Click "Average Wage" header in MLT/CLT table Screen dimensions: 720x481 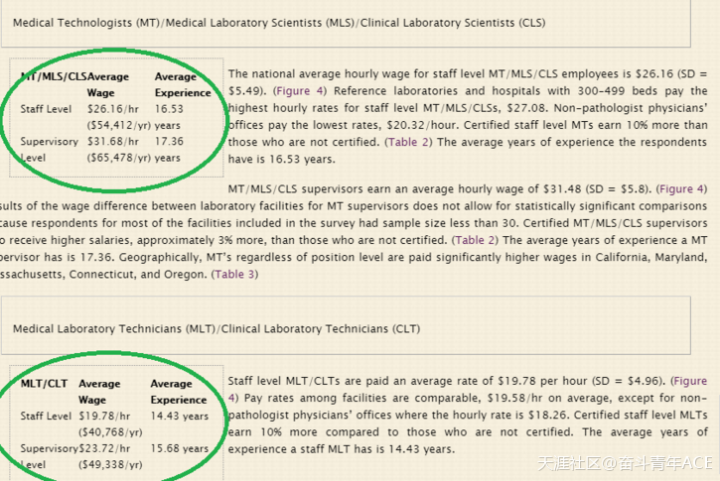(x=99, y=392)
